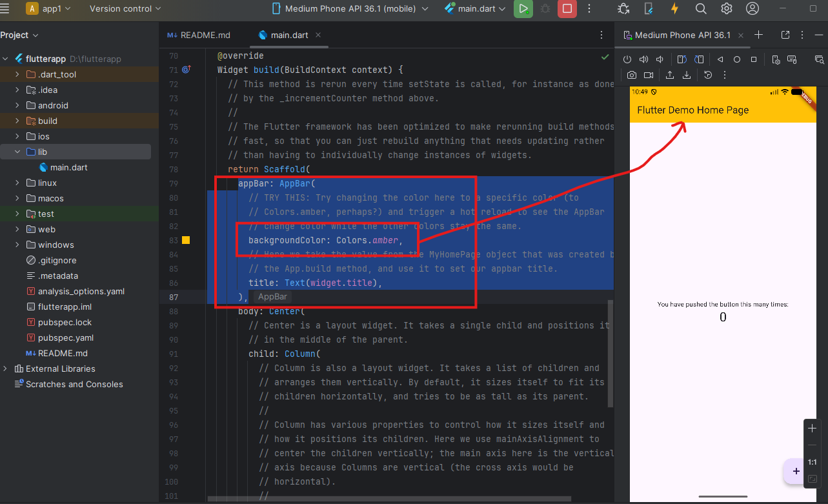Open the Version control menu
The image size is (828, 504).
click(125, 9)
